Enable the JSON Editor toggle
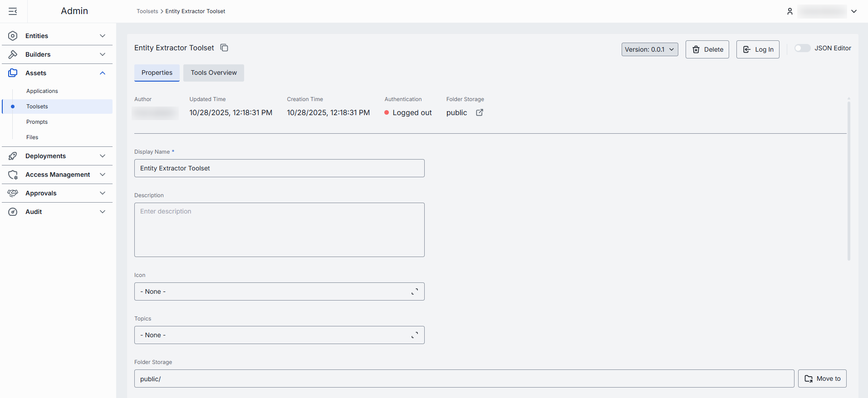Viewport: 868px width, 398px height. click(802, 48)
